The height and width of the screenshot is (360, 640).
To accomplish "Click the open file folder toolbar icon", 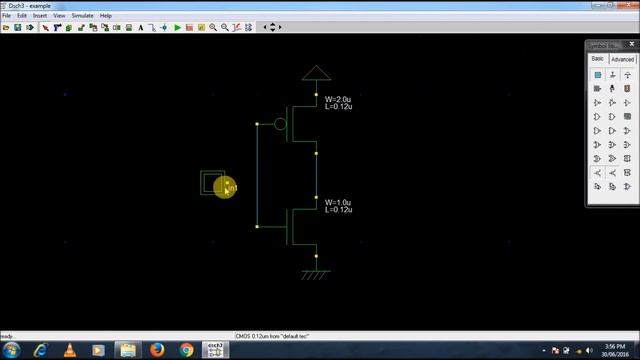I will [x=6, y=27].
